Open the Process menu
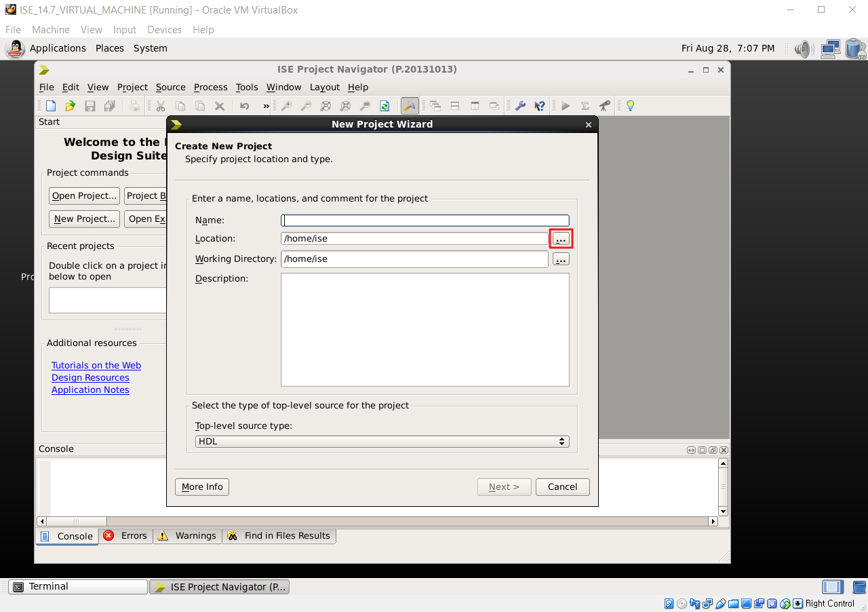The image size is (868, 612). (x=210, y=87)
